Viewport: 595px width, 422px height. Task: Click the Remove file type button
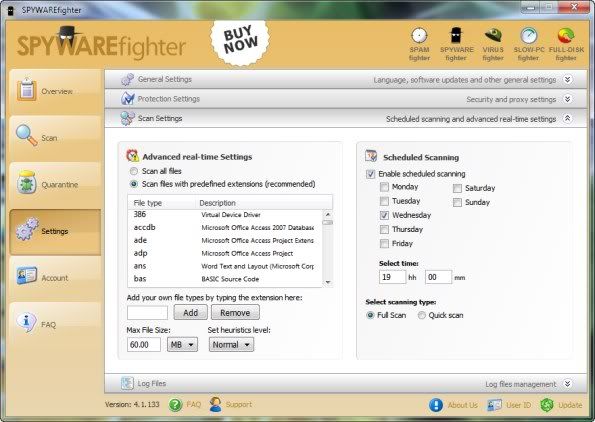235,313
